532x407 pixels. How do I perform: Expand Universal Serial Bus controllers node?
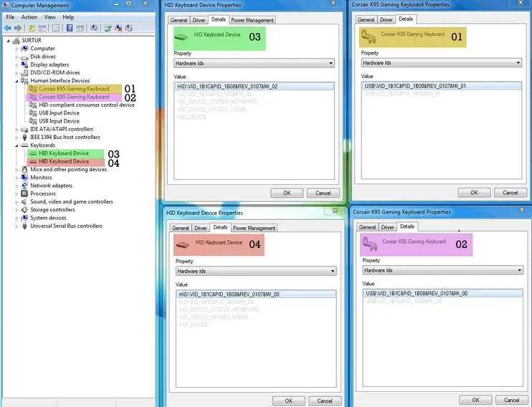[16, 226]
